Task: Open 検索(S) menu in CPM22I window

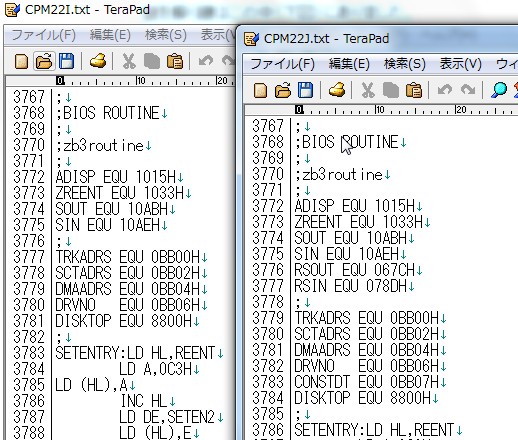Action: [x=166, y=35]
